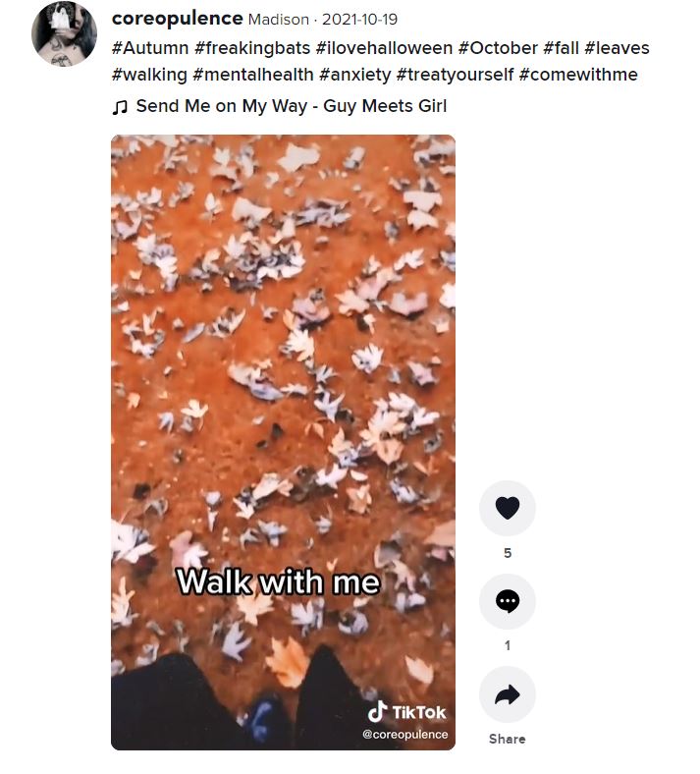Open the #comewithme hashtag
Image resolution: width=700 pixels, height=774 pixels.
pyautogui.click(x=578, y=75)
